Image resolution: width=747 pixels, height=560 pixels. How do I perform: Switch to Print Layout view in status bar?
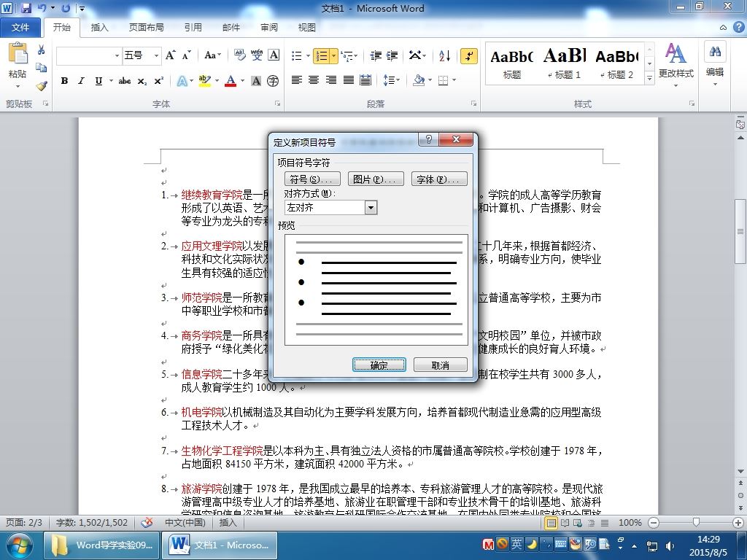click(x=551, y=523)
